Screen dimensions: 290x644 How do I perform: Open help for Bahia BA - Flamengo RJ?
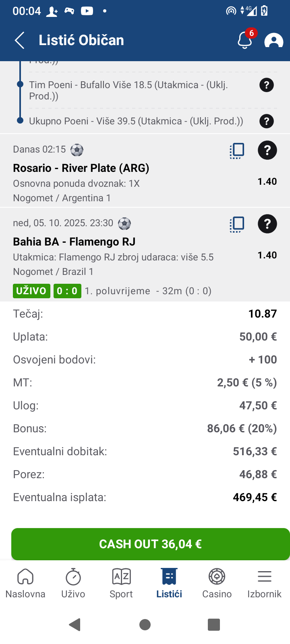pyautogui.click(x=267, y=224)
